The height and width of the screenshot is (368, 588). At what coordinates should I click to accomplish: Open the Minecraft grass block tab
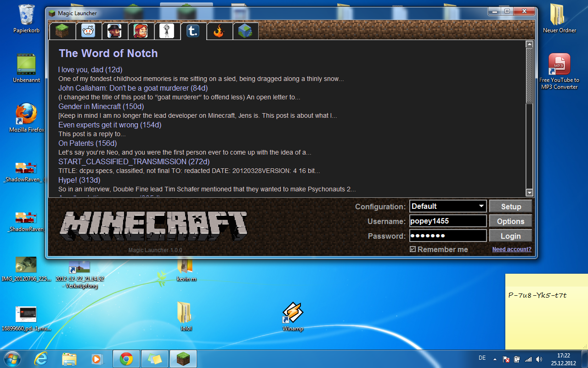tap(62, 31)
